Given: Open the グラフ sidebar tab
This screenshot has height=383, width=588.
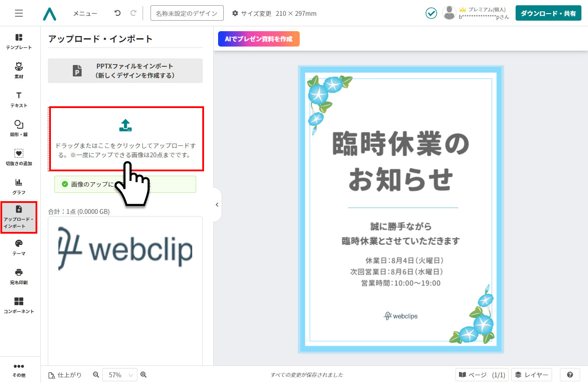Looking at the screenshot, I should coord(19,186).
